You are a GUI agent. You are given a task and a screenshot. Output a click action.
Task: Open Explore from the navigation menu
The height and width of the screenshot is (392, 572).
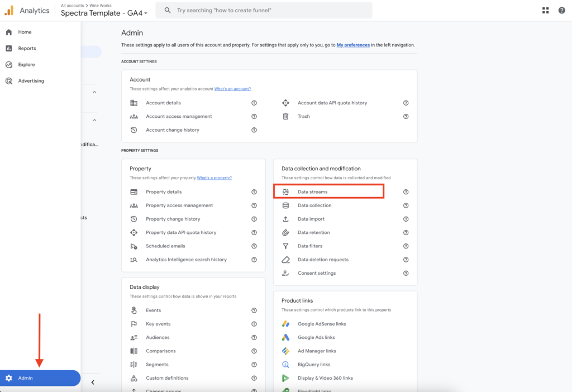tap(26, 65)
